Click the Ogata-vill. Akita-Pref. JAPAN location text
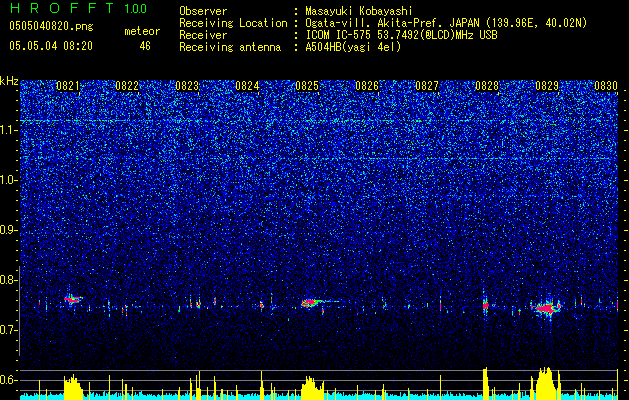 coord(446,23)
